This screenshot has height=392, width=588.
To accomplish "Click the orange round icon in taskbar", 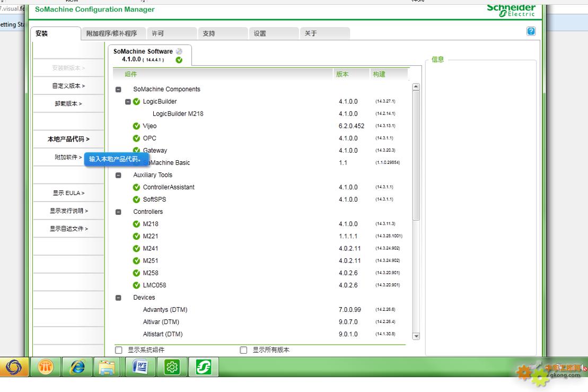I will tap(46, 367).
